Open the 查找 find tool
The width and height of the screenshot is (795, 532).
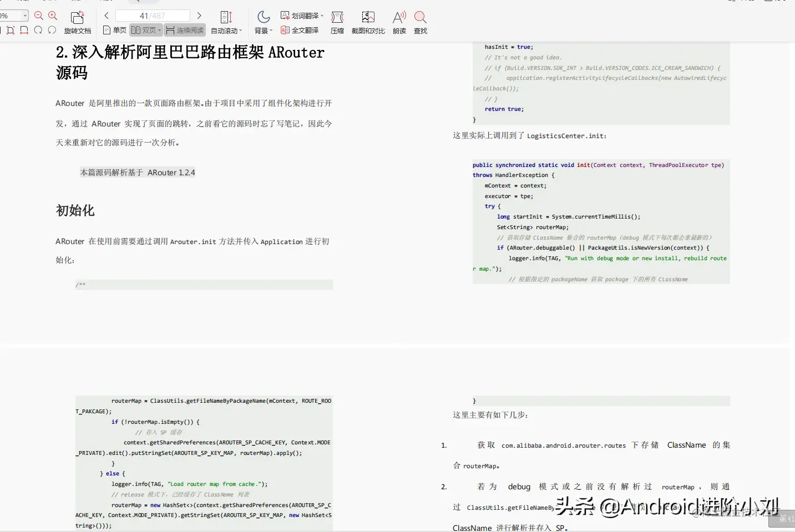[420, 22]
